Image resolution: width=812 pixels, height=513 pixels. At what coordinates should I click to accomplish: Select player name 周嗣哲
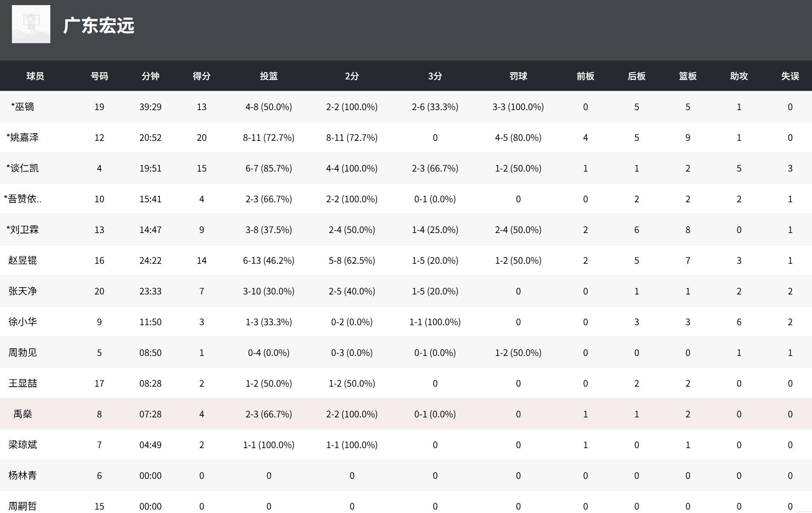point(23,506)
